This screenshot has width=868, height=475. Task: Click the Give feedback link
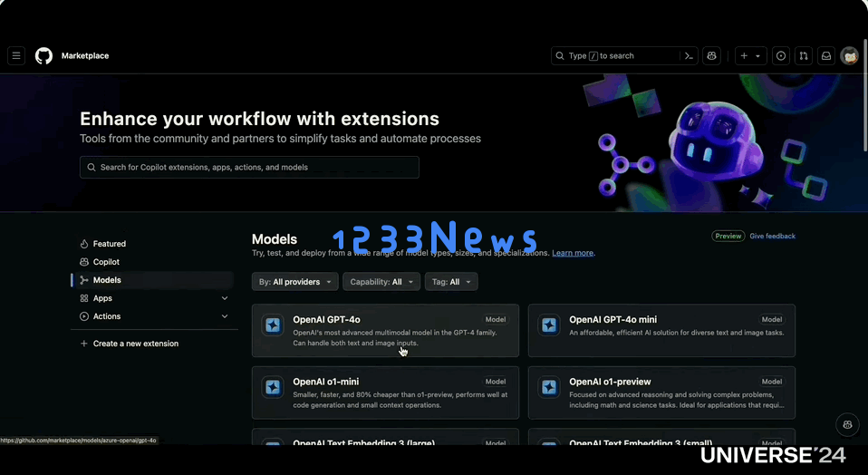tap(772, 236)
